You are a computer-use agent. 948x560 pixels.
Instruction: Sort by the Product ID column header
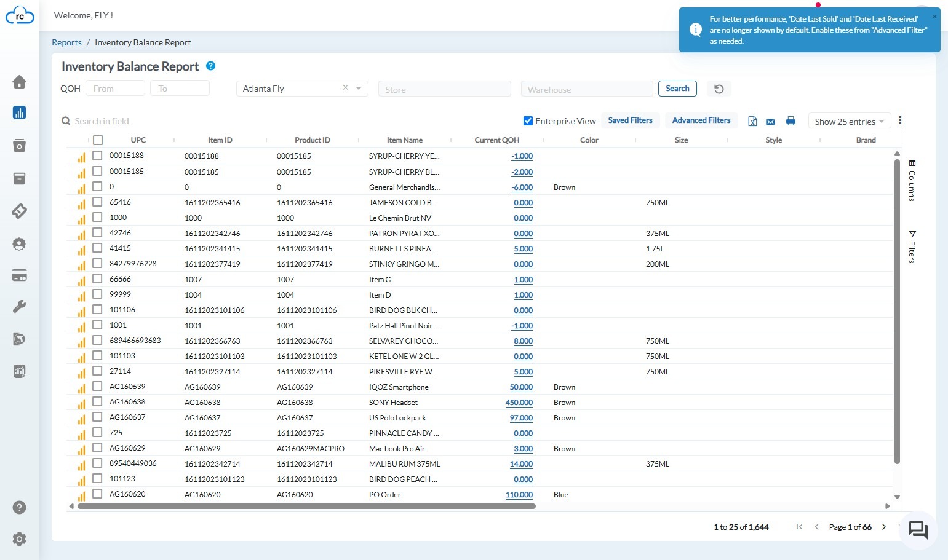pos(313,140)
